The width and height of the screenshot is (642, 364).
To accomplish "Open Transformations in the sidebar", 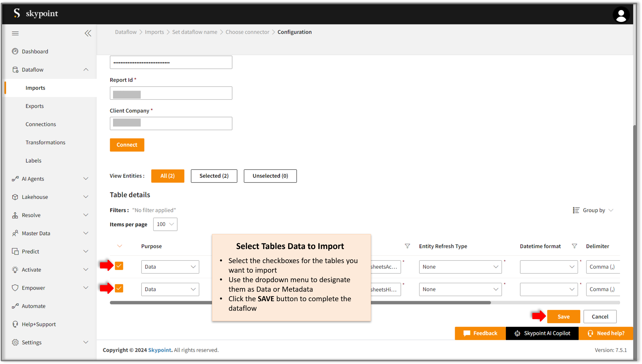I will (x=45, y=142).
